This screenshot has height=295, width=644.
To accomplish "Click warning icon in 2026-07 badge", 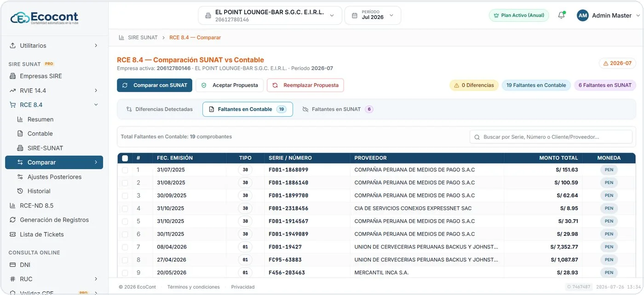I will point(605,63).
